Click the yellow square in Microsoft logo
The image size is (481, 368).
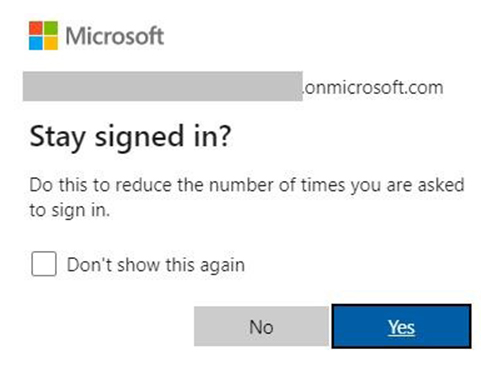tap(51, 43)
